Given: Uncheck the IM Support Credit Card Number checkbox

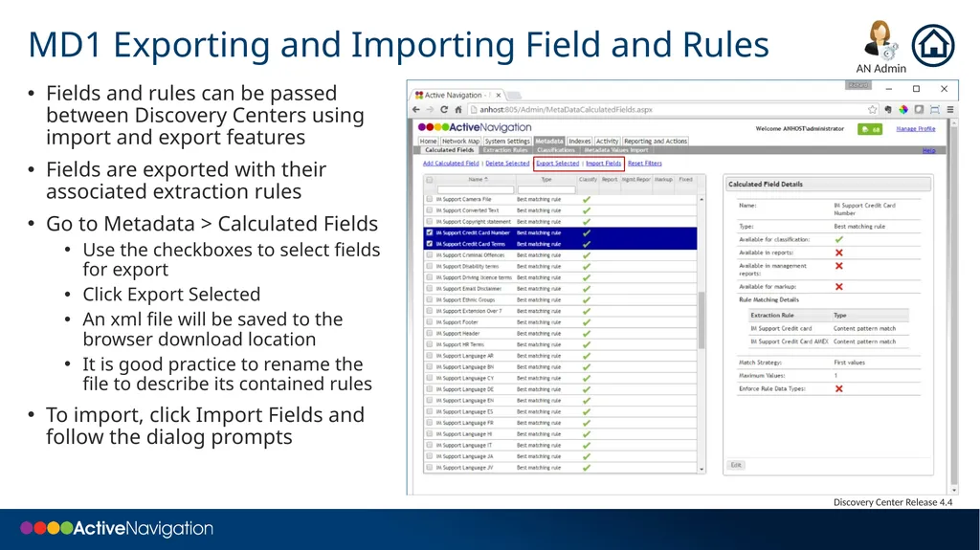Looking at the screenshot, I should tap(430, 232).
